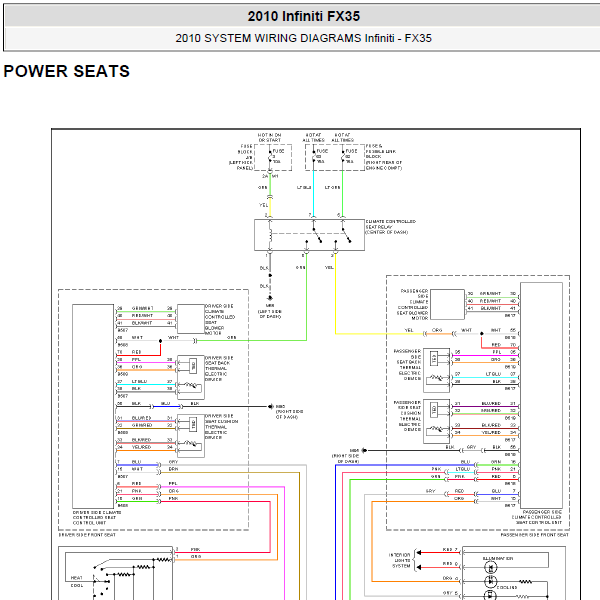Select '2010 SYSTEM WIRING DIAGRAMS Infiniti - FX35' subtitle
This screenshot has height=600, width=600.
303,38
